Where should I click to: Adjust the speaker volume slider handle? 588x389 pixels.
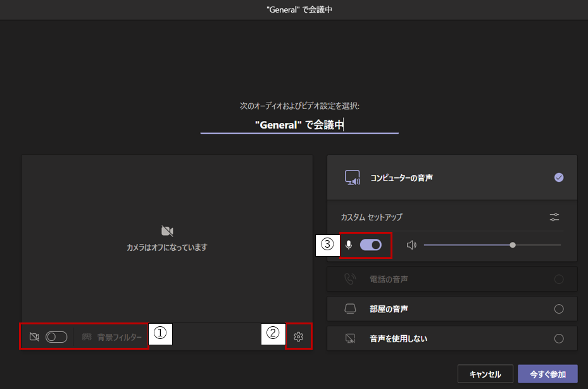(x=513, y=245)
